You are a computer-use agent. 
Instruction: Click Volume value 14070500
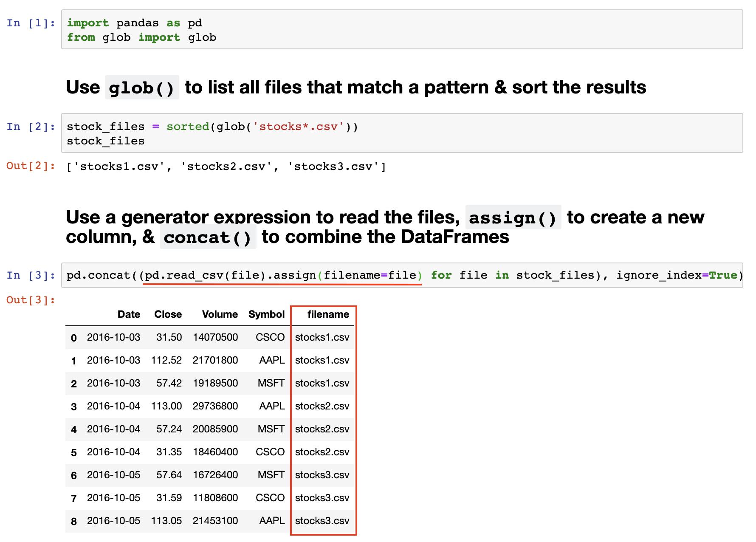pos(215,337)
